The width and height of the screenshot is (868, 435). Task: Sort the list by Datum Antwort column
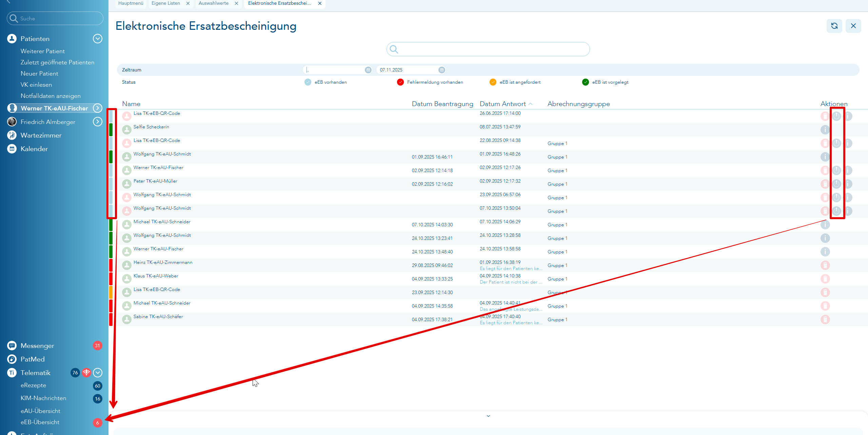503,104
